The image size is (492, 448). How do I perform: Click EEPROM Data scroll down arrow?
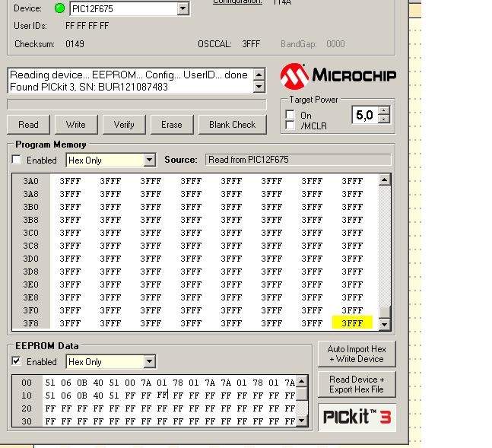[302, 421]
